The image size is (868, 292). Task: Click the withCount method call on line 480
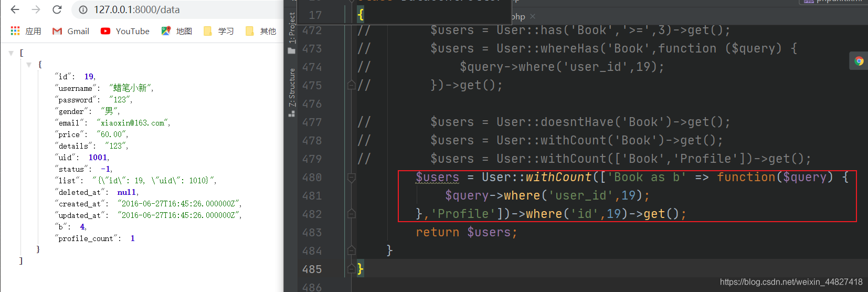coord(559,177)
